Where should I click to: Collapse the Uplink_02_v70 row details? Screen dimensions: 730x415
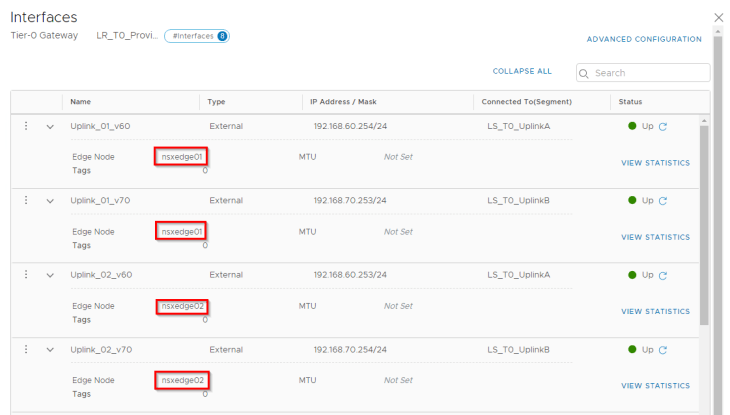click(x=50, y=351)
